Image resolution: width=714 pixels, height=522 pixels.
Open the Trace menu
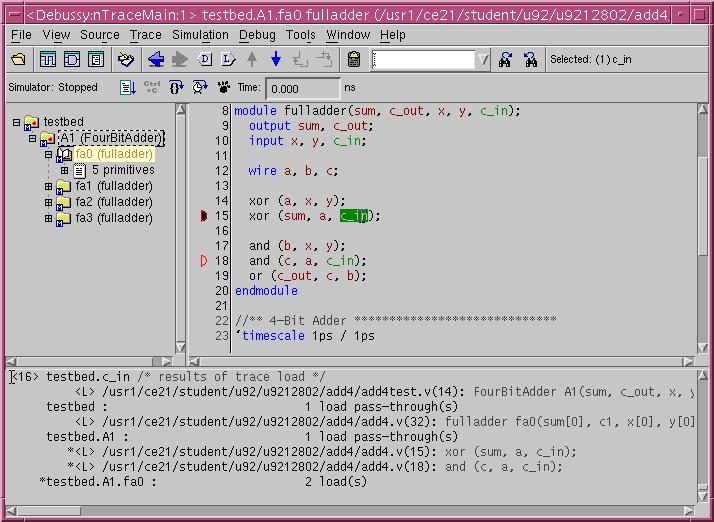145,35
